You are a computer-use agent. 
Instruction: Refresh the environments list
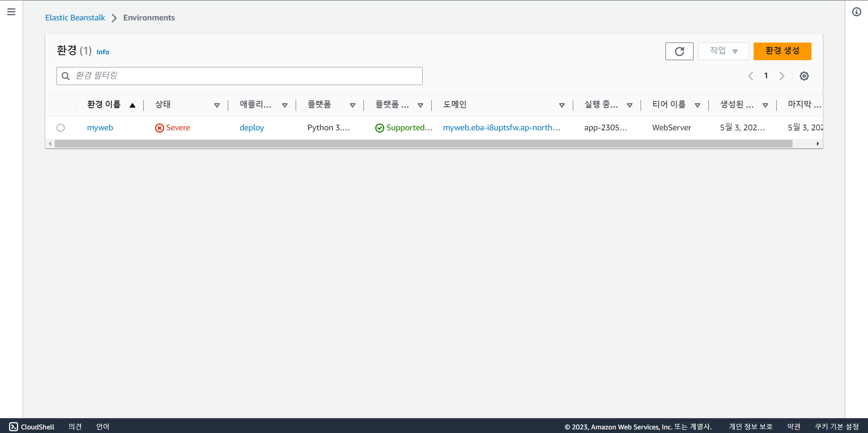pyautogui.click(x=679, y=51)
